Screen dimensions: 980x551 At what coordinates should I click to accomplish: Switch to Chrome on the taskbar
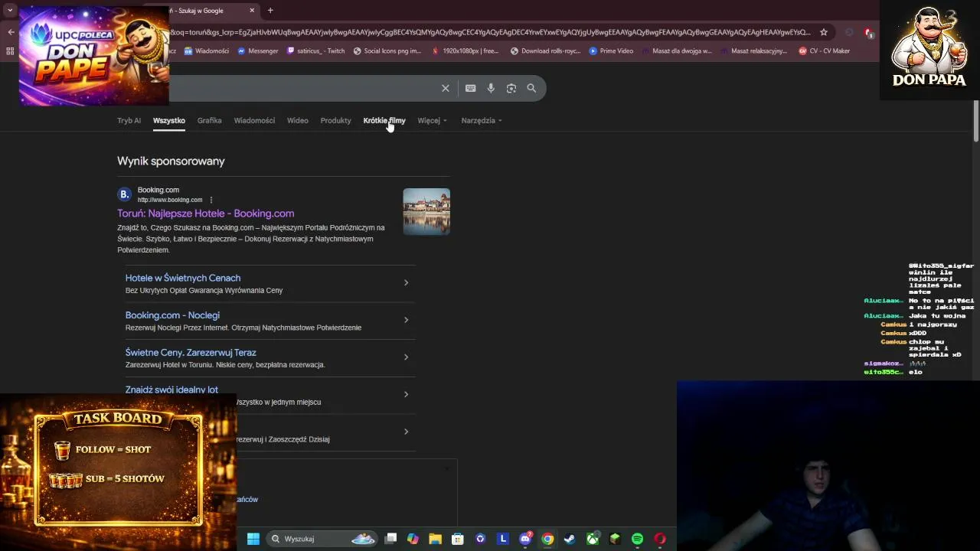pos(547,539)
